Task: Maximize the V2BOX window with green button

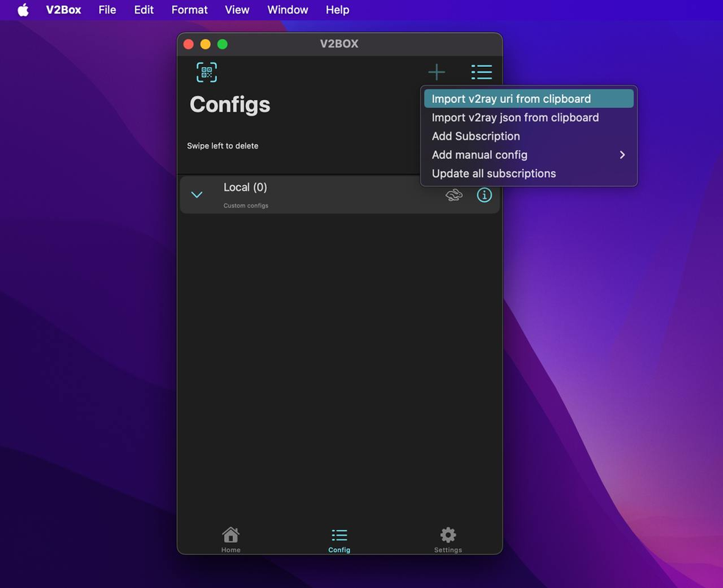Action: 222,44
